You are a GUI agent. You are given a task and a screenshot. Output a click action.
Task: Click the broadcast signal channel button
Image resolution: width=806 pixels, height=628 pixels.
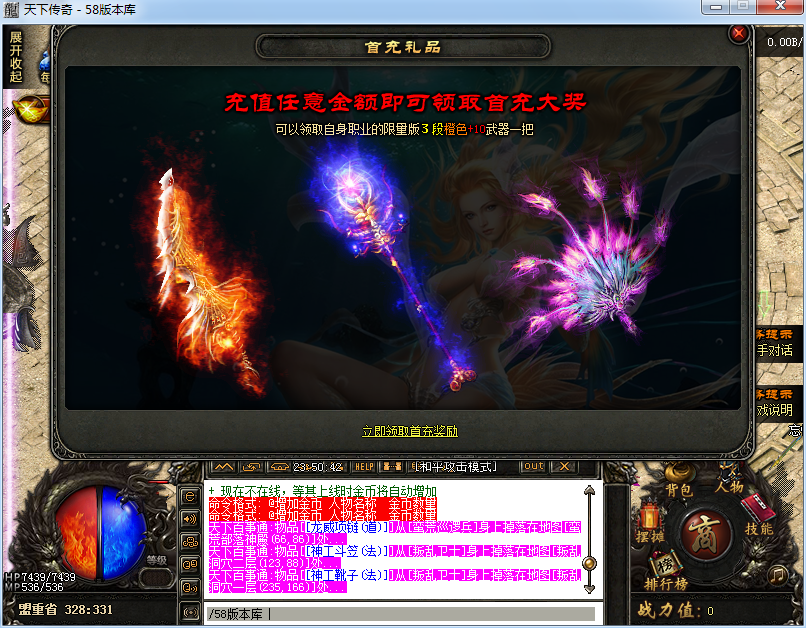[190, 612]
